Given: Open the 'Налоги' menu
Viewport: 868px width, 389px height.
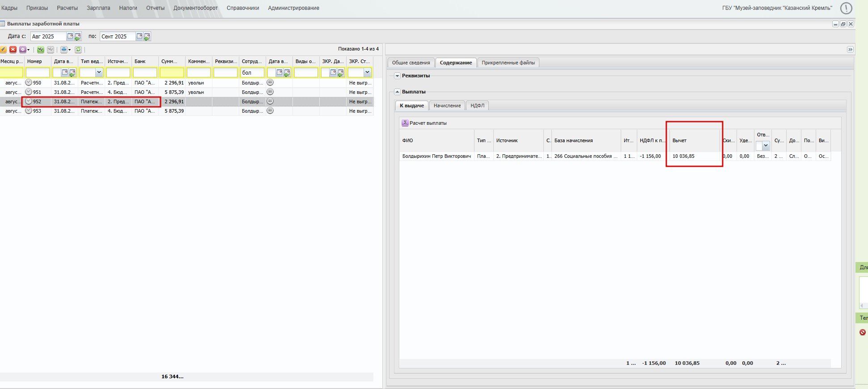Looking at the screenshot, I should (128, 8).
